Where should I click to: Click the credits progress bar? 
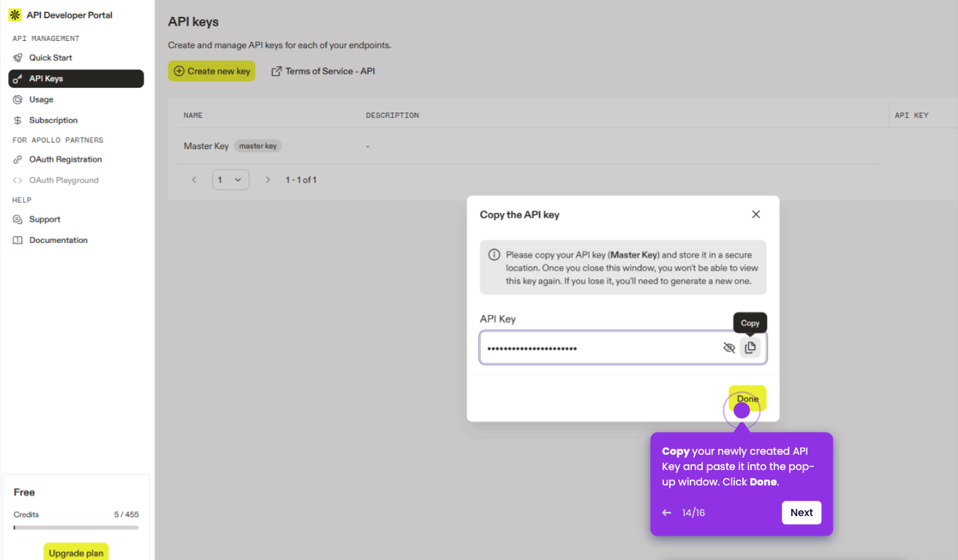coord(76,527)
